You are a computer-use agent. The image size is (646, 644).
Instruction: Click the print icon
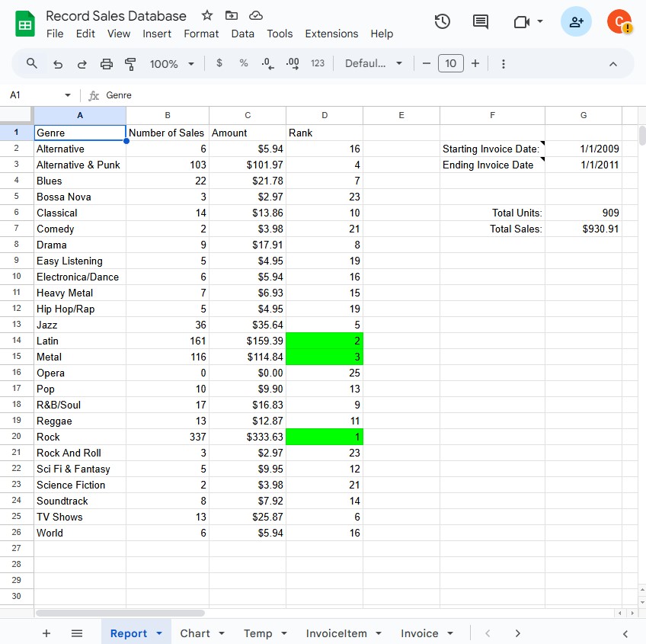click(106, 64)
